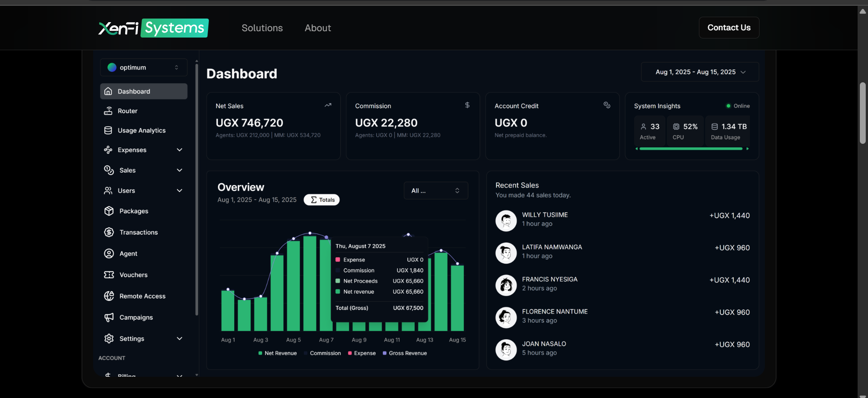Select Usage Analytics in the sidebar
The width and height of the screenshot is (868, 398).
click(x=144, y=130)
